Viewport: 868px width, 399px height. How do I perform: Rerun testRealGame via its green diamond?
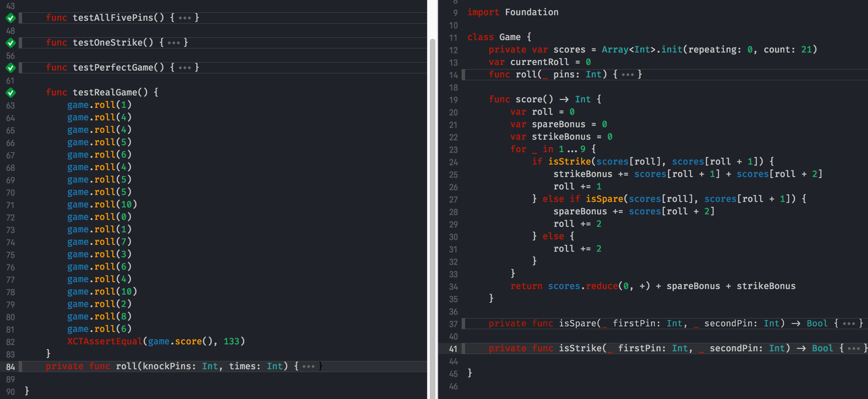(x=11, y=93)
